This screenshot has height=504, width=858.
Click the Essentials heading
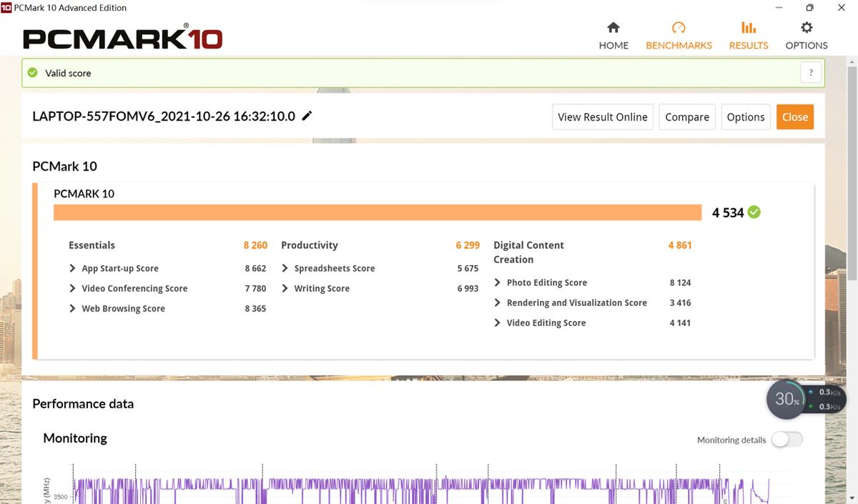(x=92, y=245)
